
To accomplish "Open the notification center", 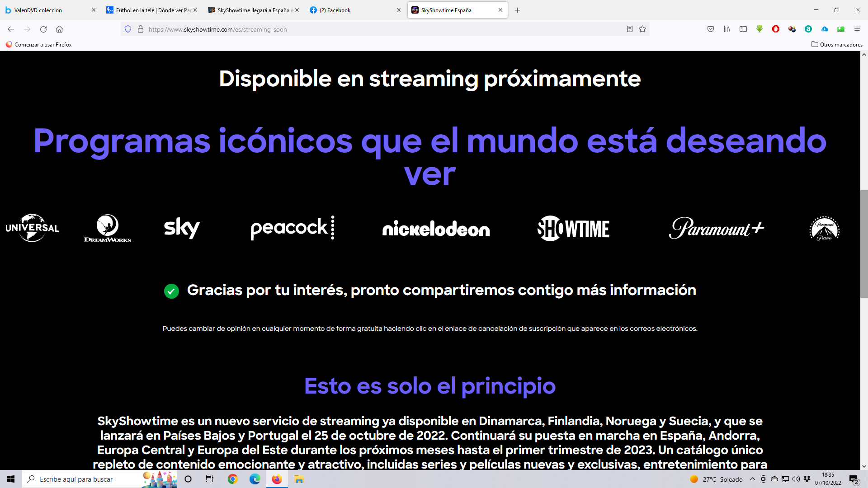I will pyautogui.click(x=854, y=479).
